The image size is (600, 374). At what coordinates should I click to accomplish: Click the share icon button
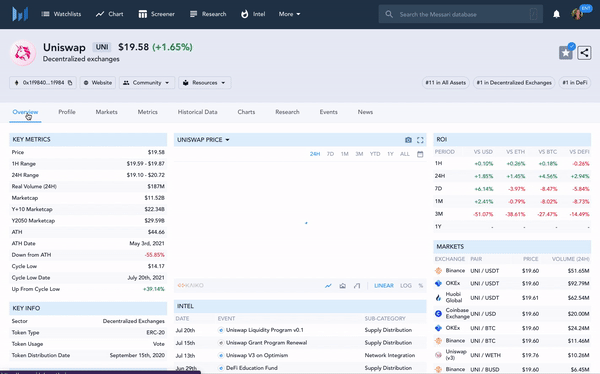pyautogui.click(x=584, y=53)
